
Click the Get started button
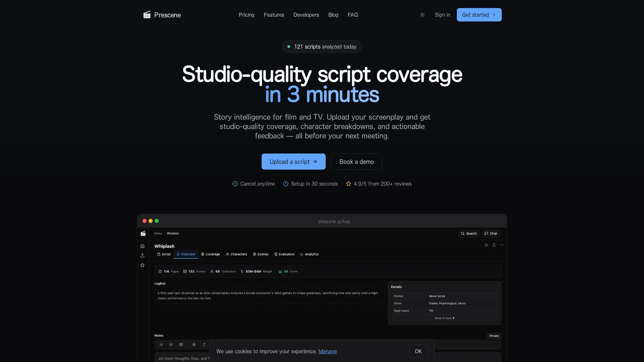click(479, 15)
